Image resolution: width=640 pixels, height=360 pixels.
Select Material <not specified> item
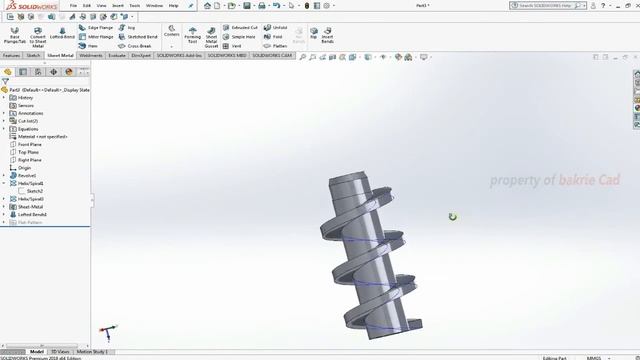click(x=38, y=137)
